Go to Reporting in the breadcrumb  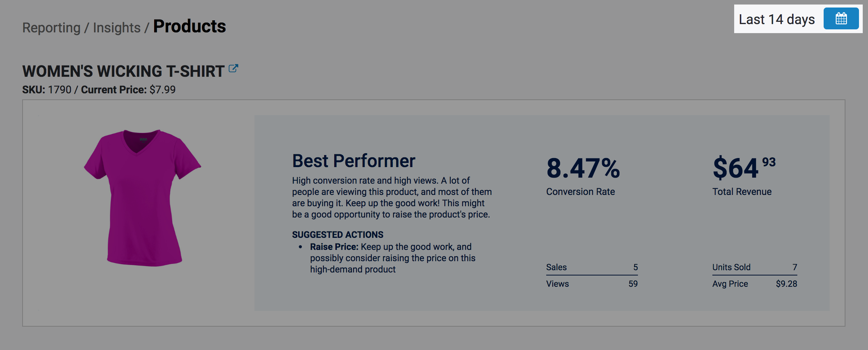51,28
